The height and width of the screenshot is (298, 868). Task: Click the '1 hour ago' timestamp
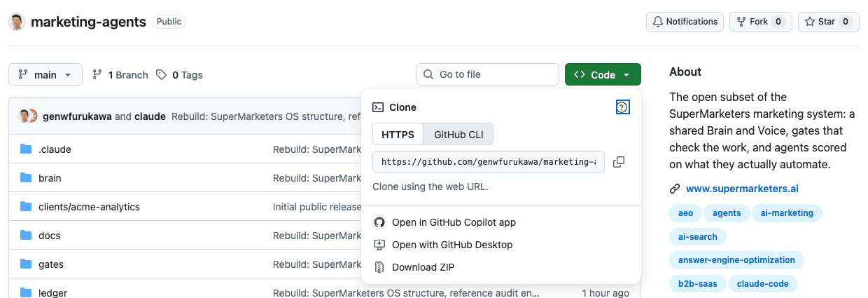coord(605,293)
